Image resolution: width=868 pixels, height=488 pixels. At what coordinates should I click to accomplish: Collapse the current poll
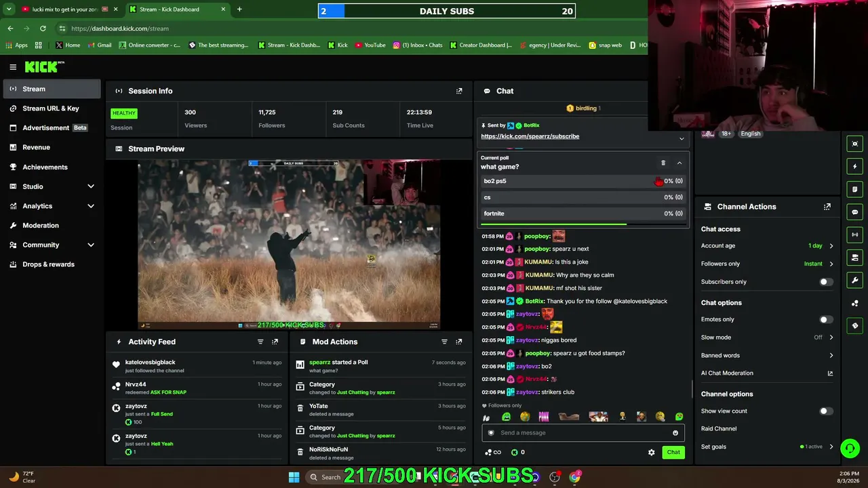click(679, 163)
